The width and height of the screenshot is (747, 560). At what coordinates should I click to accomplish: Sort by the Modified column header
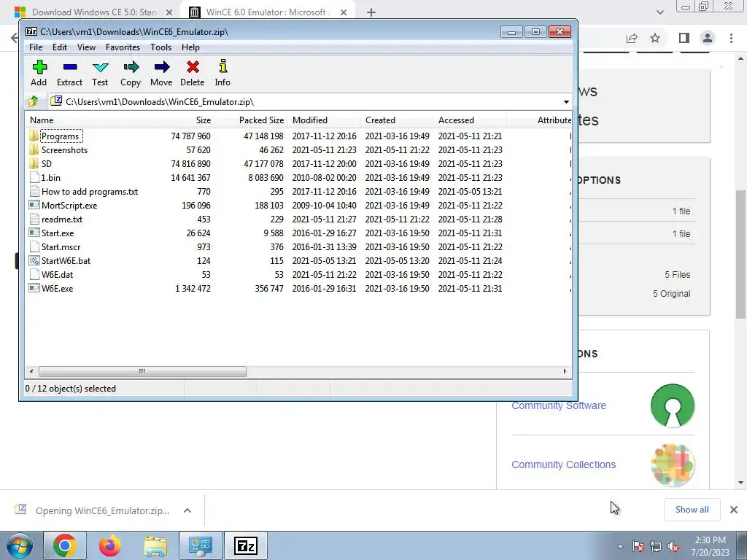324,120
